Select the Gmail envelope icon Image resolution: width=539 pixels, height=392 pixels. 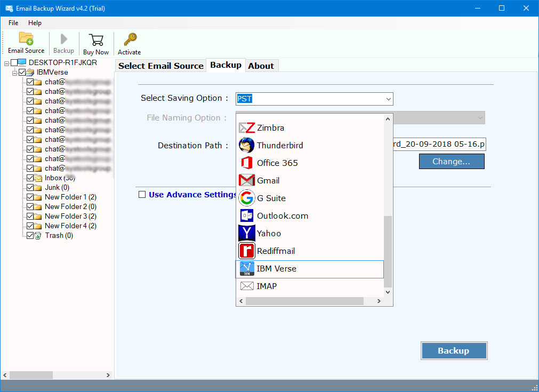(x=246, y=180)
